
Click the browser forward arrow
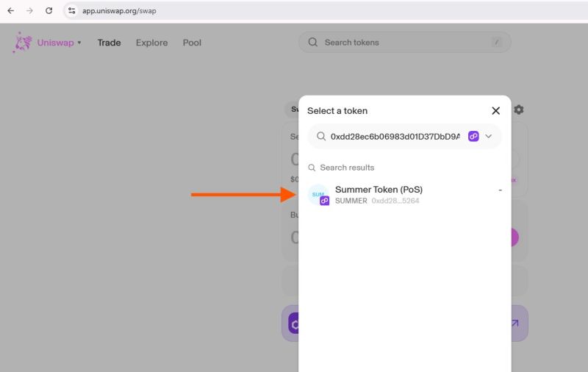tap(29, 11)
